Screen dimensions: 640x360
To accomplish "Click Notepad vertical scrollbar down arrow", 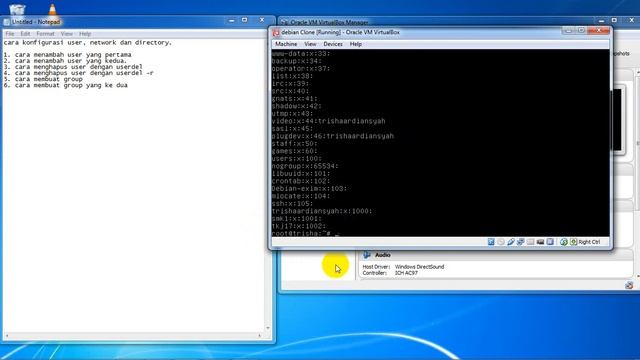I will (268, 328).
